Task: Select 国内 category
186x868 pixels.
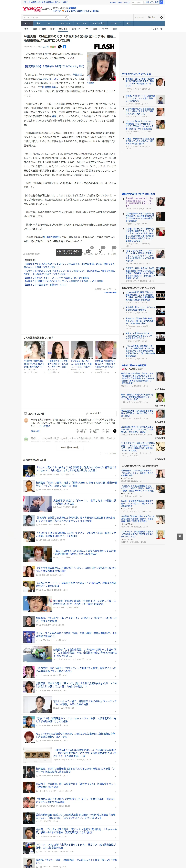Action: coord(35,29)
